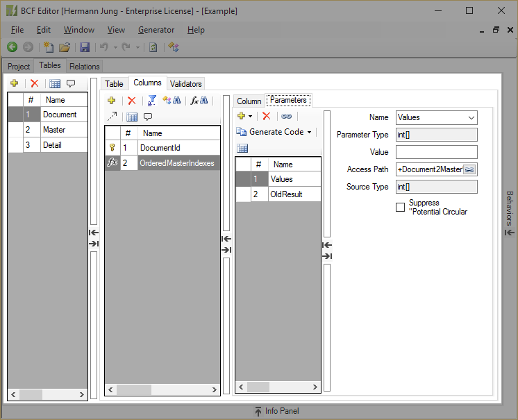518x420 pixels.
Task: Switch to the Project tab
Action: click(19, 67)
